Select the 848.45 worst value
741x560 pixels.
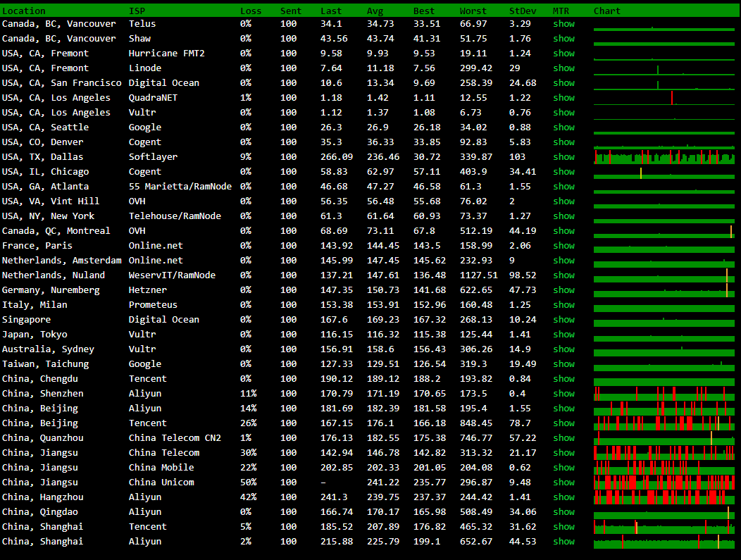[476, 423]
